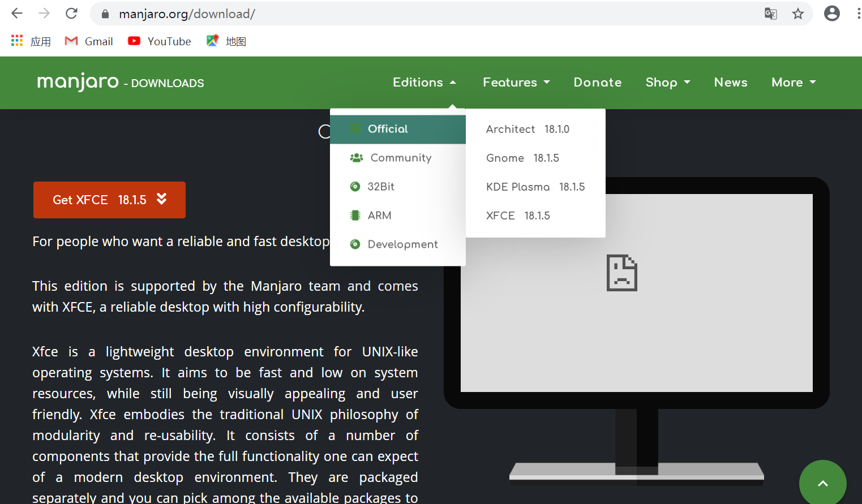Viewport: 862px width, 504px height.
Task: Bookmark this page with the star icon
Action: [x=798, y=14]
